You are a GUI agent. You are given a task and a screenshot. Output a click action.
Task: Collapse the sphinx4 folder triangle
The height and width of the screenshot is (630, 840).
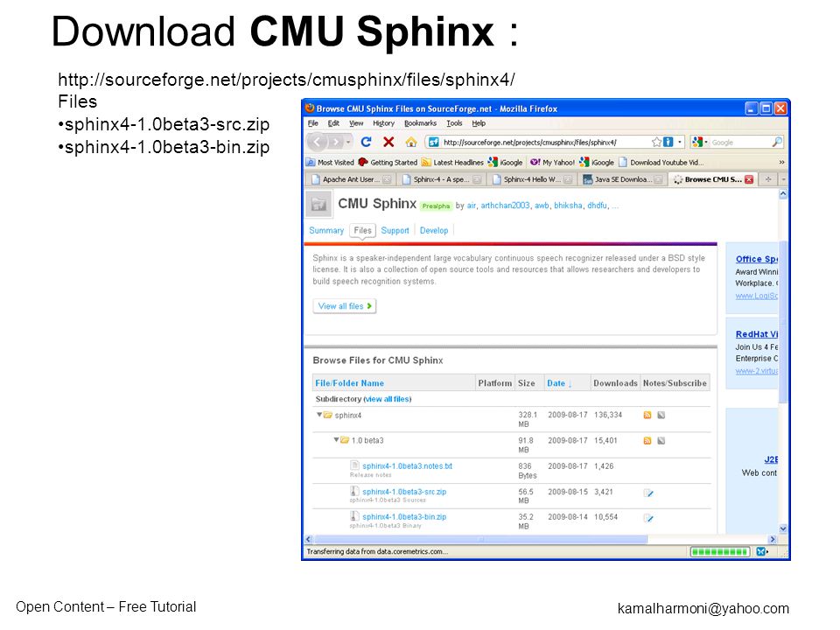tap(319, 415)
